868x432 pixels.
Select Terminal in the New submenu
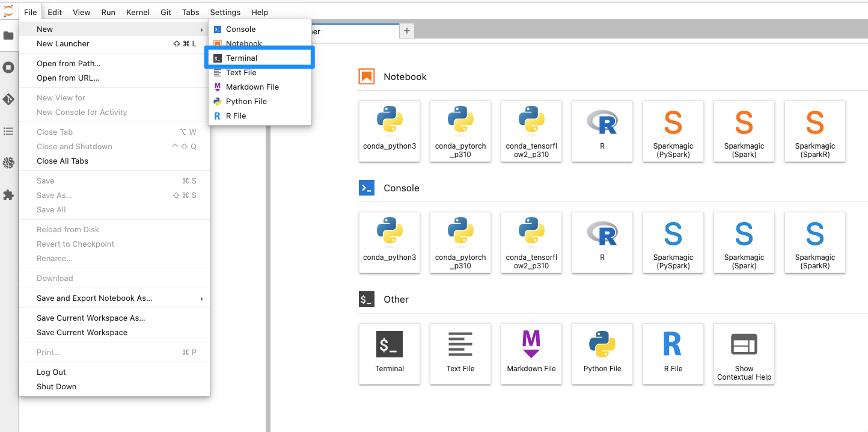(260, 58)
